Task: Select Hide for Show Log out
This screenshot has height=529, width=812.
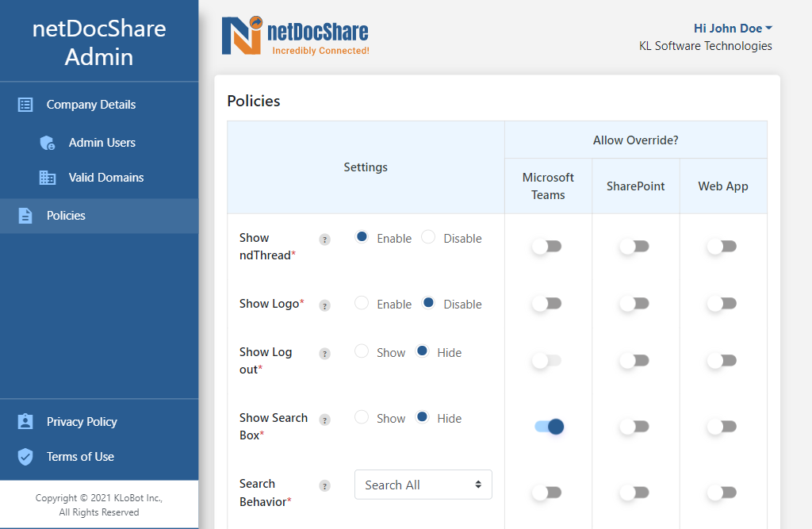Action: click(x=422, y=351)
